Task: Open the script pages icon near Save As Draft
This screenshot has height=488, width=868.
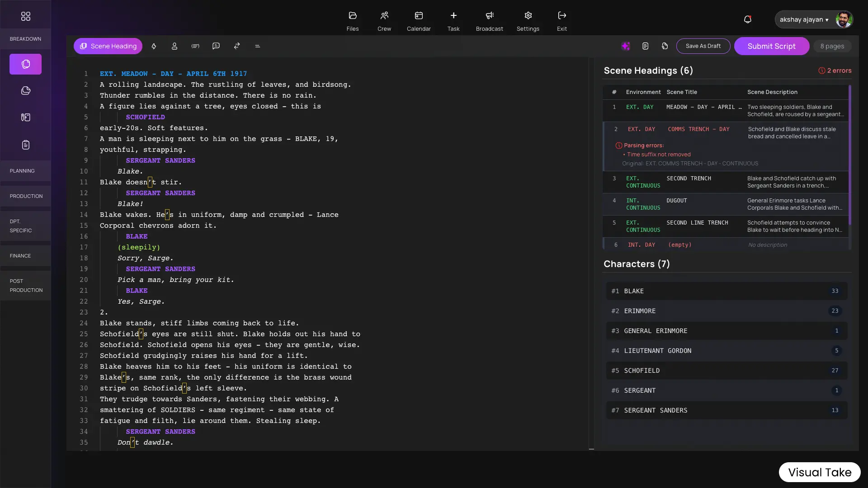Action: (x=646, y=46)
